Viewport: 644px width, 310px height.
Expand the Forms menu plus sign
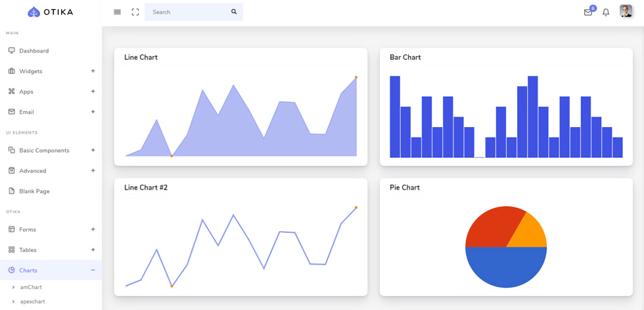point(93,229)
